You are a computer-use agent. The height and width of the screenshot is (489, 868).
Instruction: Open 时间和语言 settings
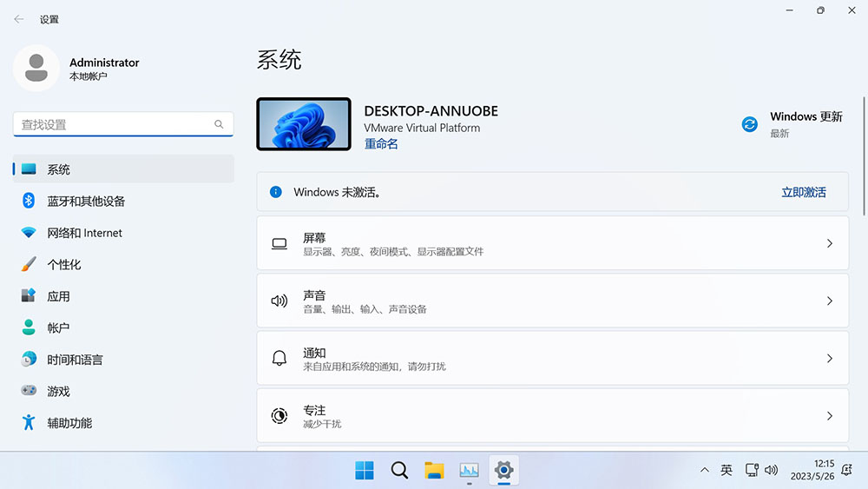tap(123, 360)
